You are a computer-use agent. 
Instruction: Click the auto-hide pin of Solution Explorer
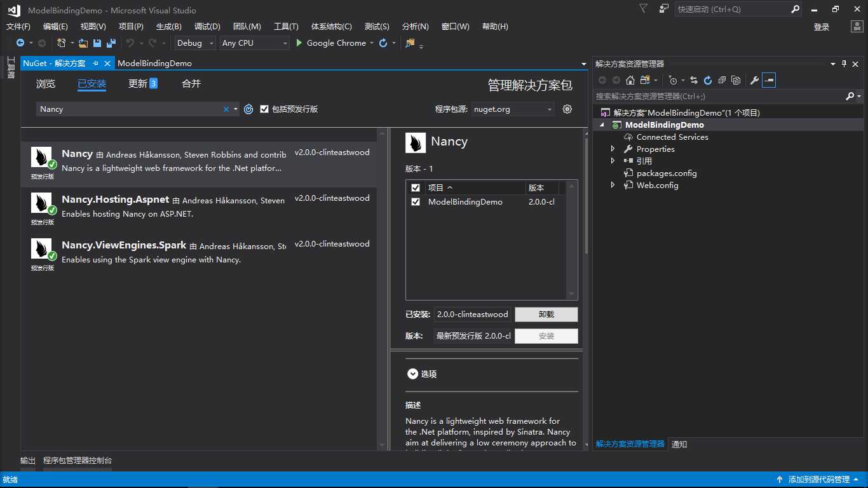click(x=844, y=64)
